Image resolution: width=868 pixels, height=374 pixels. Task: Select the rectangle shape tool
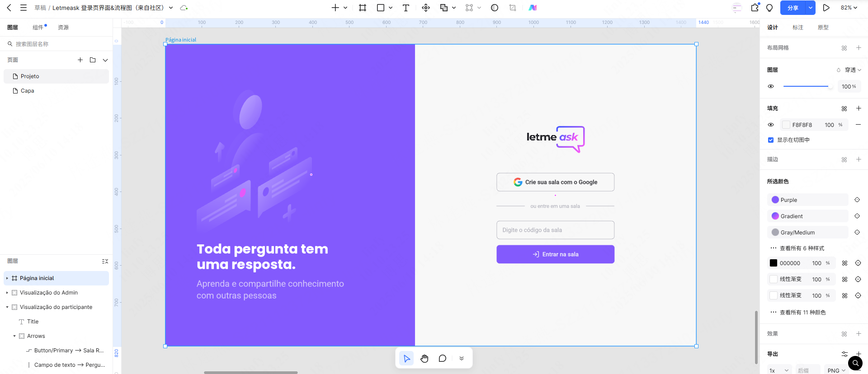click(x=381, y=8)
